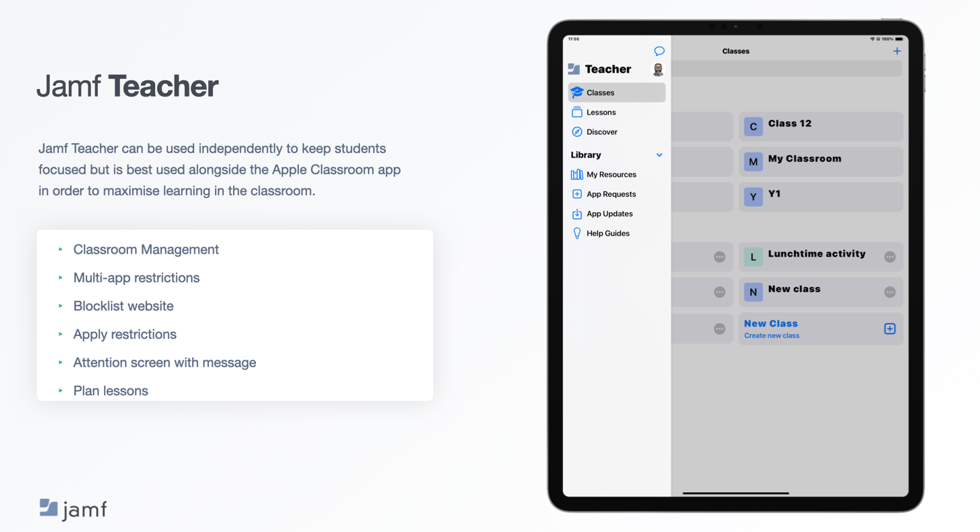
Task: Open more options left of New class card
Action: [x=719, y=292]
